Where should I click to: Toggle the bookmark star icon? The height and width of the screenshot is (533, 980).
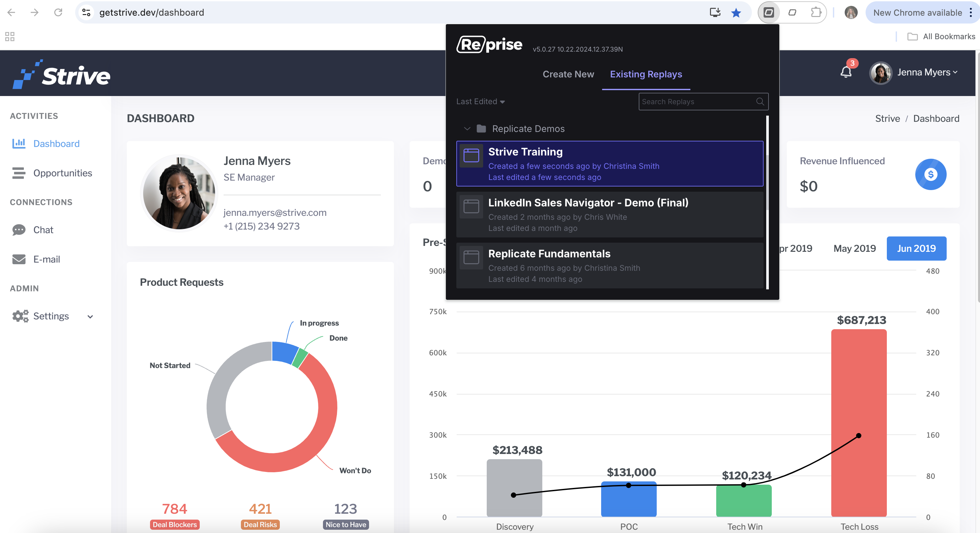point(736,12)
